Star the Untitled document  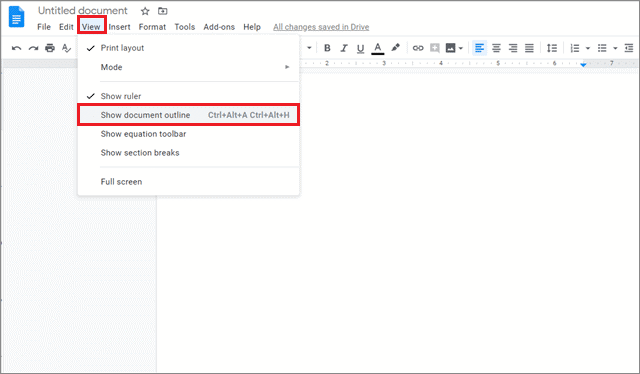[x=145, y=11]
